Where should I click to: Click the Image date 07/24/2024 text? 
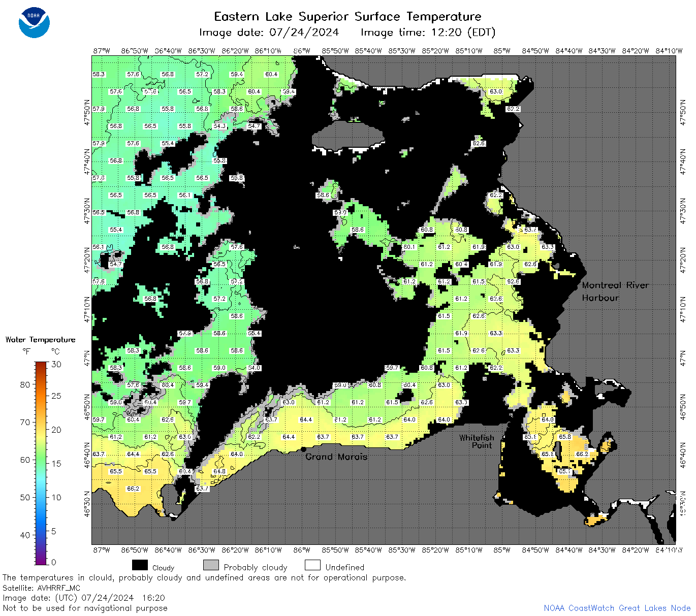pyautogui.click(x=269, y=33)
